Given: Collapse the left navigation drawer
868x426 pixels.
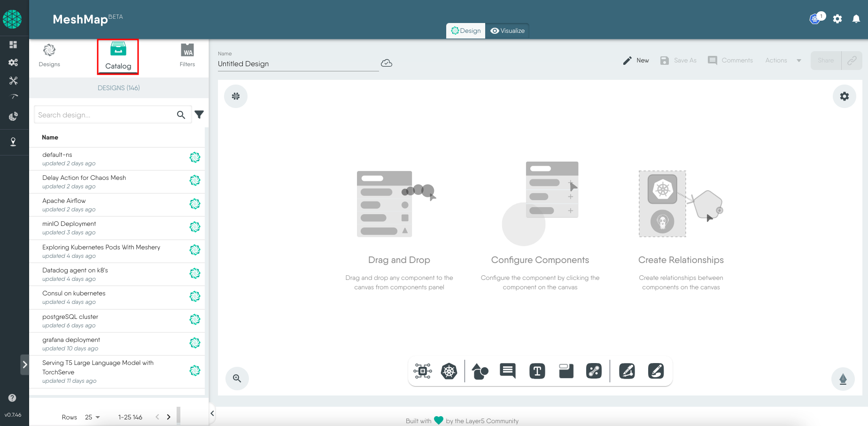Looking at the screenshot, I should click(26, 364).
